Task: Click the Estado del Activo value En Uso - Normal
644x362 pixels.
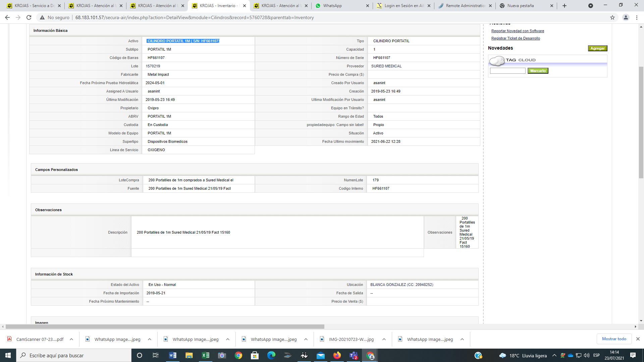Action: 162,285
